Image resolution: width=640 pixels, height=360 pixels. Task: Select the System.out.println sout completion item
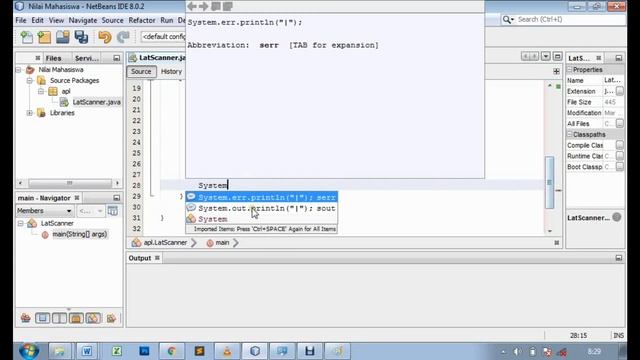262,208
